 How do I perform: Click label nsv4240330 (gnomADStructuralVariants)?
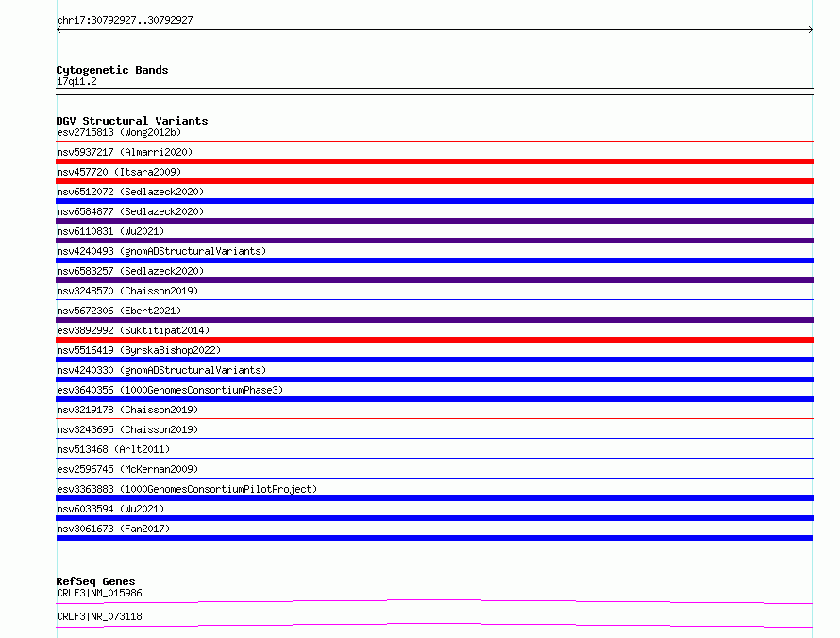[x=161, y=370]
